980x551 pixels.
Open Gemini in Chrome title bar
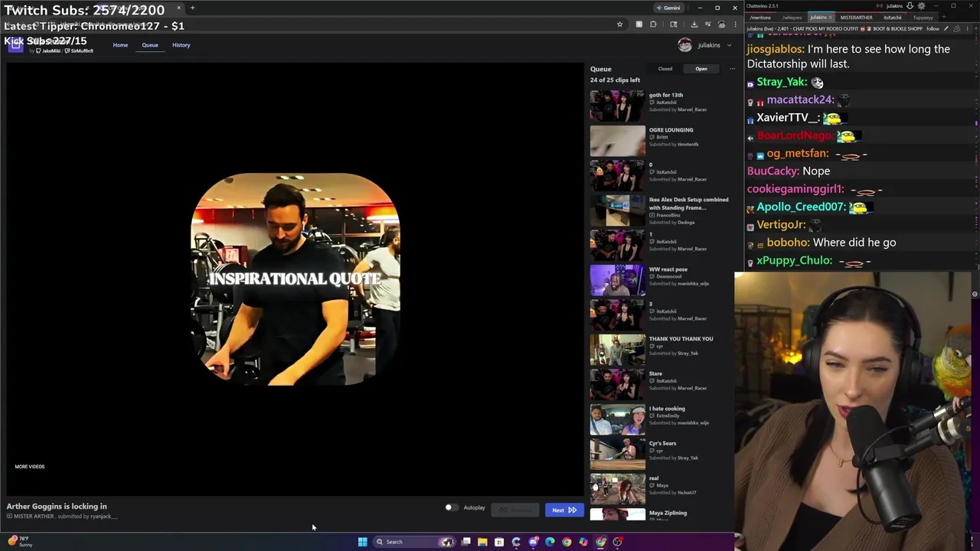click(x=668, y=8)
